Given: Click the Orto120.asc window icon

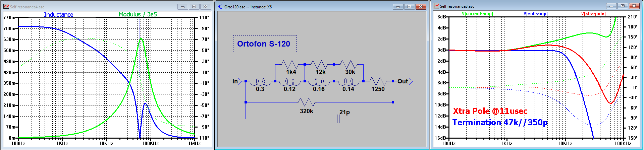Looking at the screenshot, I should pyautogui.click(x=220, y=7).
